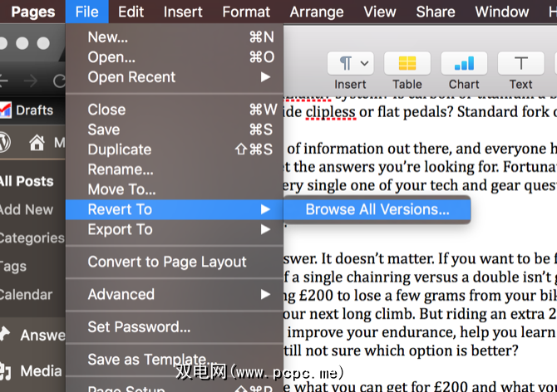Viewport: 557px width, 392px height.
Task: Open the Format menu
Action: [246, 12]
